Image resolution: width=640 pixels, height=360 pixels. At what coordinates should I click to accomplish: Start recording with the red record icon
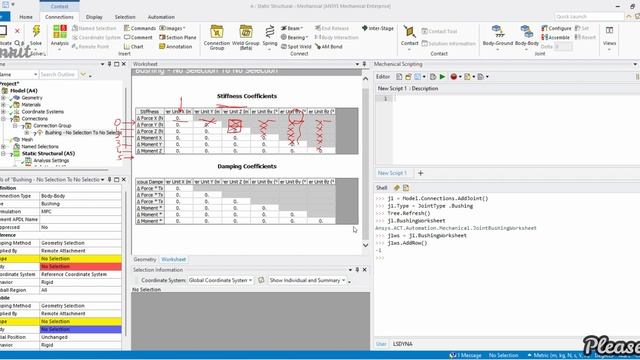(x=453, y=77)
